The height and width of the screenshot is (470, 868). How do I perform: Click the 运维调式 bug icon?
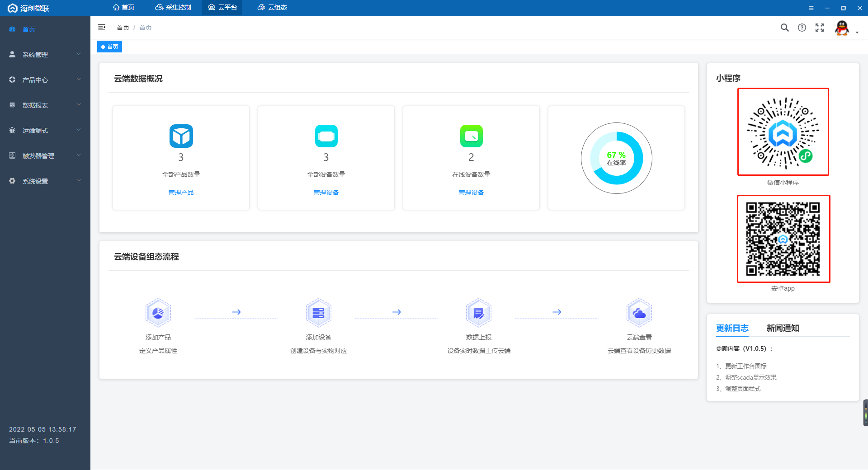(12, 130)
